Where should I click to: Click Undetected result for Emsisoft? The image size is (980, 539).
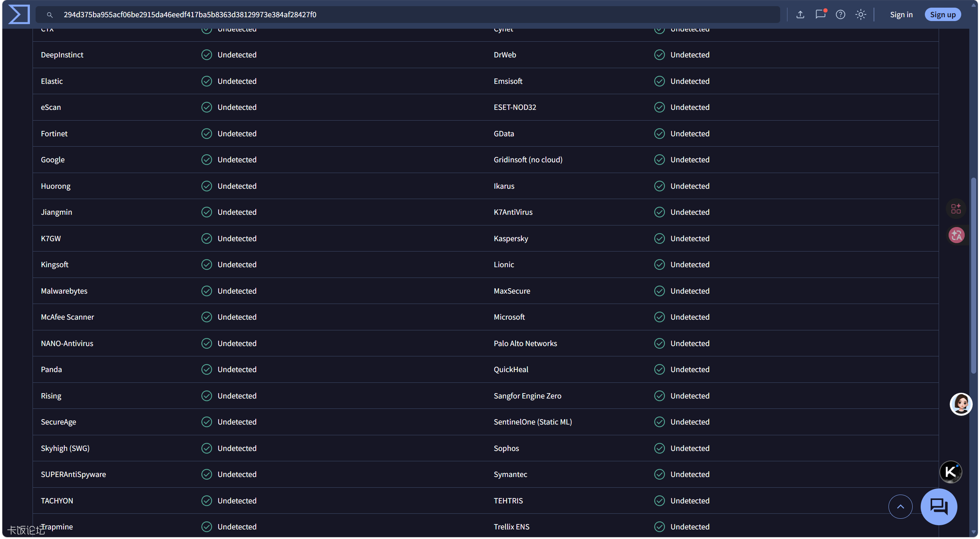coord(690,81)
